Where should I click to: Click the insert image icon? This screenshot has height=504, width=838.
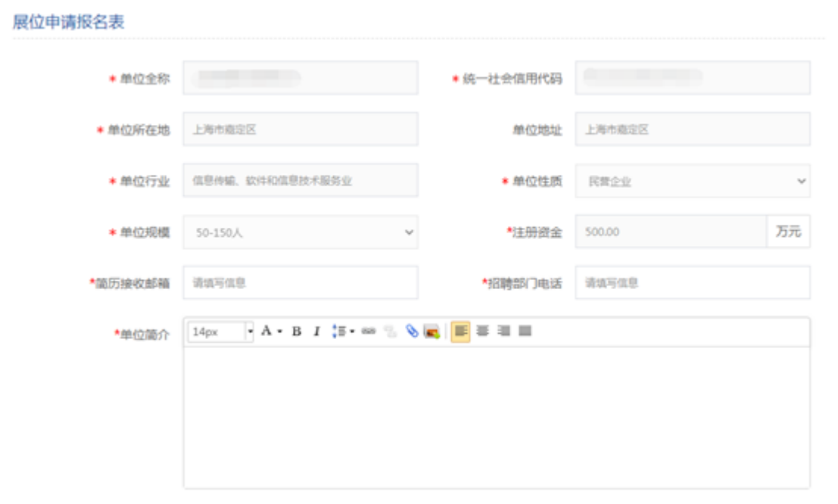pyautogui.click(x=431, y=331)
